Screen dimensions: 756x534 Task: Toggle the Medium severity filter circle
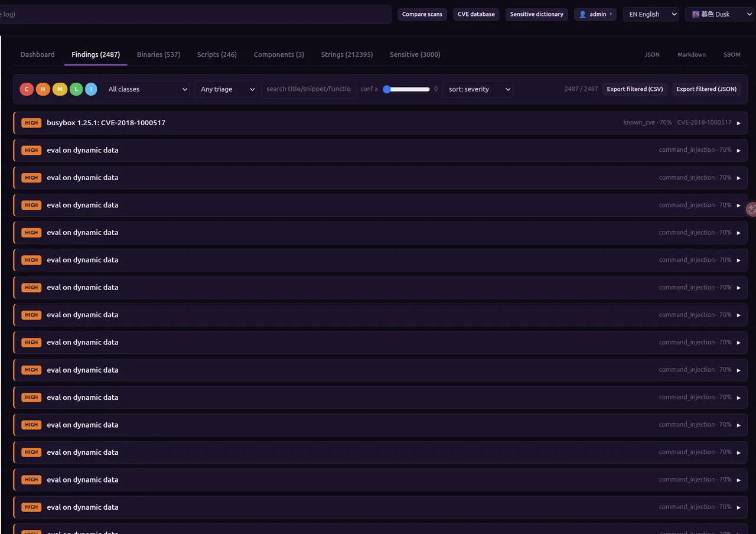coord(59,89)
